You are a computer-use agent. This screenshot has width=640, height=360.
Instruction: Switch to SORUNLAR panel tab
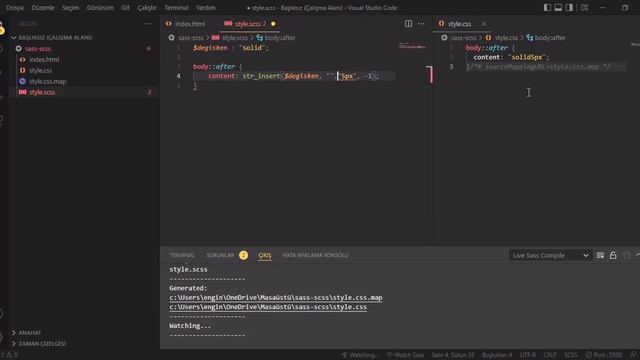pyautogui.click(x=220, y=255)
